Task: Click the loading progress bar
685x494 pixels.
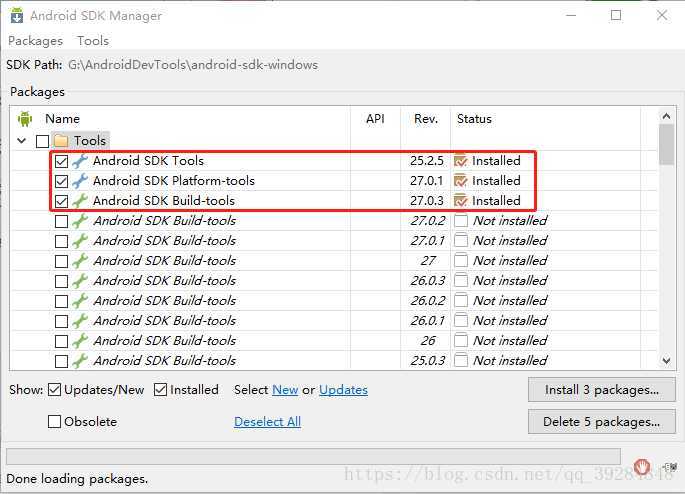Action: pos(313,456)
